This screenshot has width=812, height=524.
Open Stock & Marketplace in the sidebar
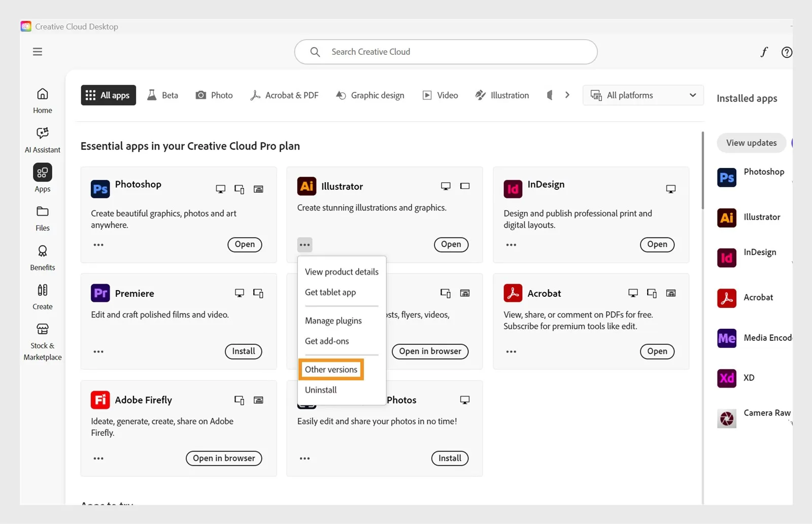tap(43, 342)
